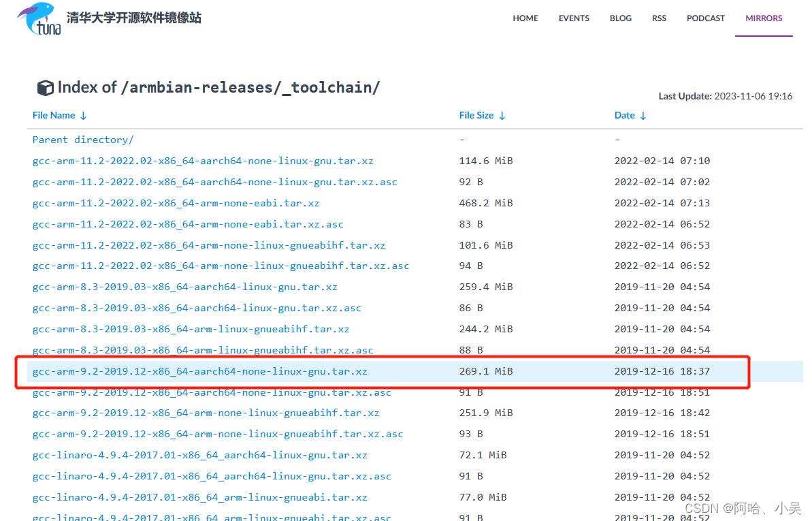Click the Index of /armbian-releases/_toolchain/ heading
The width and height of the screenshot is (812, 521).
click(x=218, y=88)
